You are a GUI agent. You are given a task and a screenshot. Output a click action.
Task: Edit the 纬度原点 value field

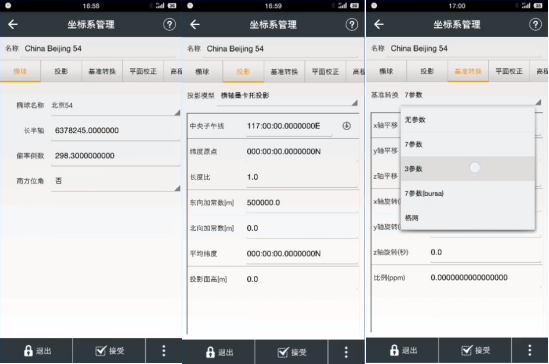click(302, 152)
